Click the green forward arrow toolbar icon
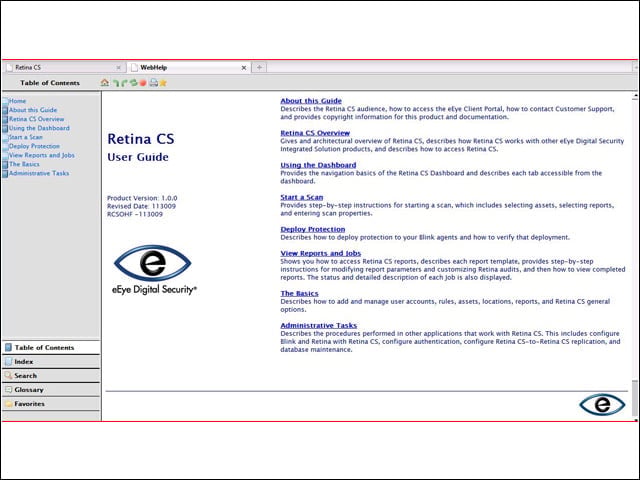Image resolution: width=640 pixels, height=480 pixels. pos(124,83)
